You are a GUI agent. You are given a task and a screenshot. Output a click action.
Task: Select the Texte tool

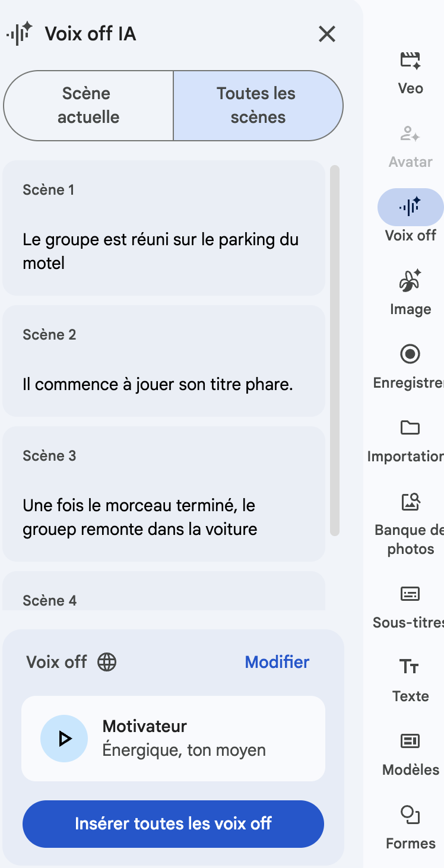pos(410,667)
